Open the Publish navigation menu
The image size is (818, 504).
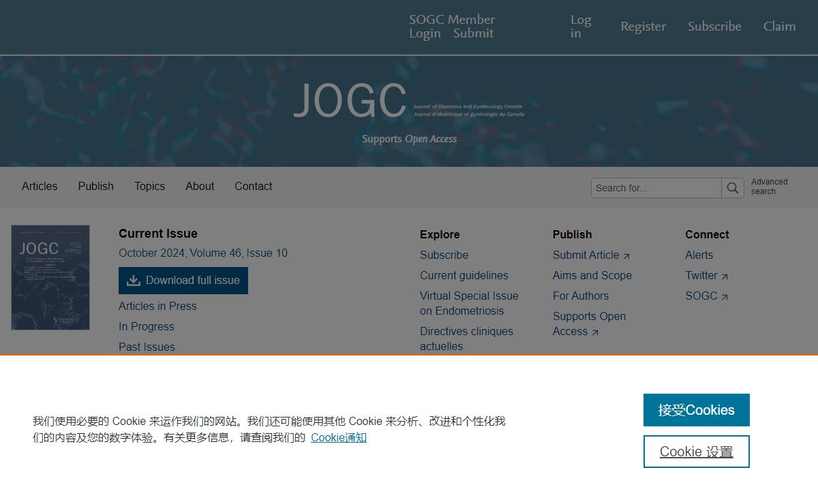(95, 186)
